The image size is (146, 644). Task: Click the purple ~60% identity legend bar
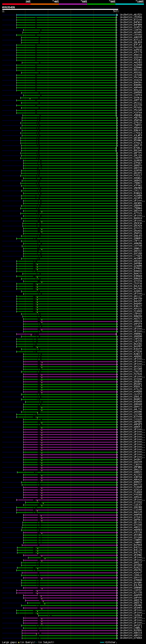point(73,4)
